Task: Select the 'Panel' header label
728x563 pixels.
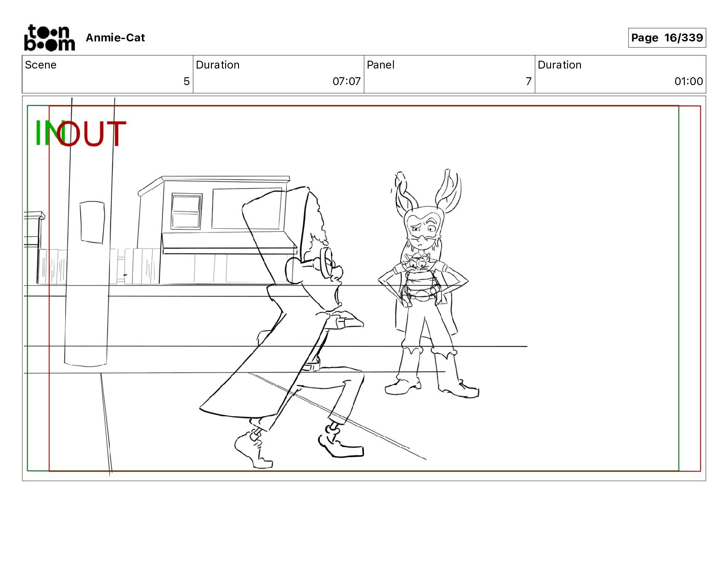Action: pos(381,65)
